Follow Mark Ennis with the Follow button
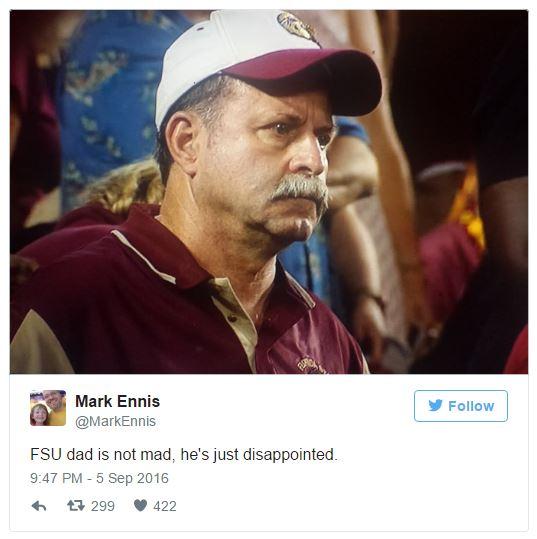Image resolution: width=537 pixels, height=539 pixels. 461,406
